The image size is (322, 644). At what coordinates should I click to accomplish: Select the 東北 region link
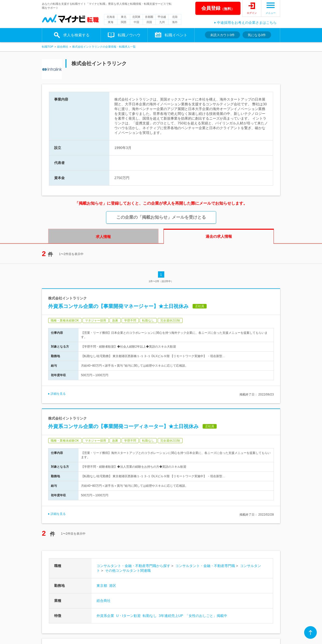coord(123,17)
